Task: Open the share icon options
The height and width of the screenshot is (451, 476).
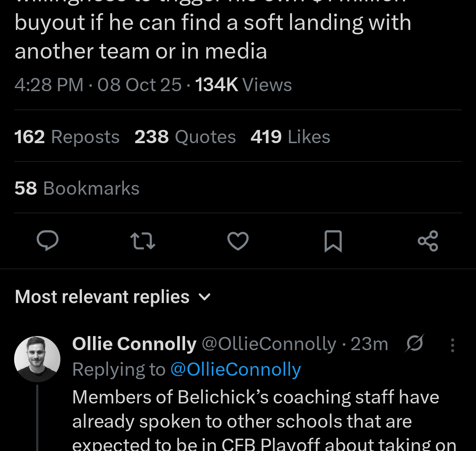Action: coord(428,241)
